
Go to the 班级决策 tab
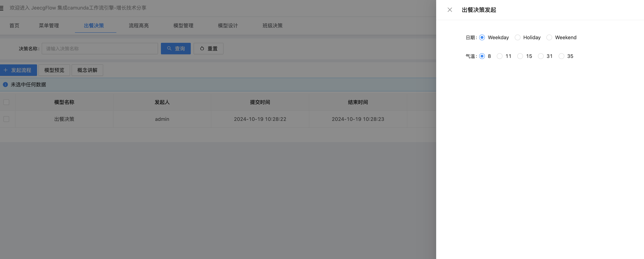[272, 26]
